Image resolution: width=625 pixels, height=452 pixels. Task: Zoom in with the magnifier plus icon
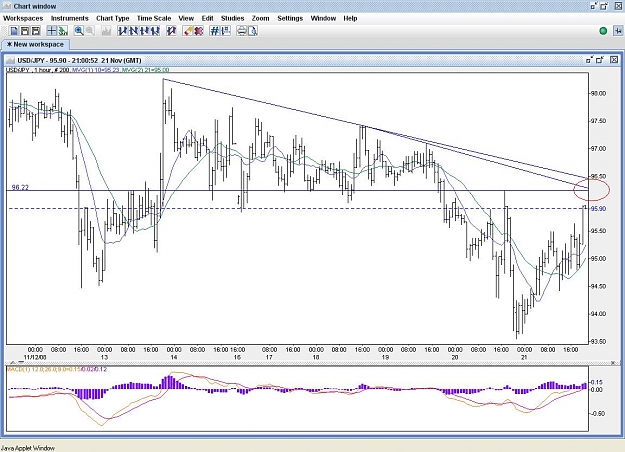coord(79,31)
